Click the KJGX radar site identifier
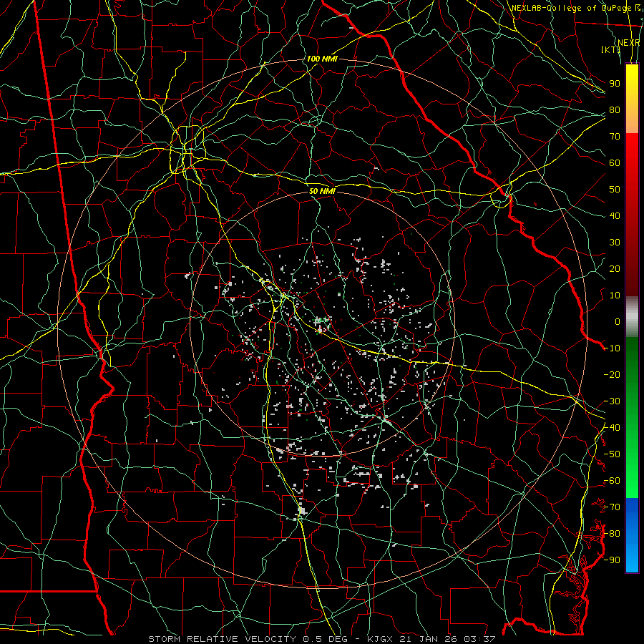644x644 pixels. tap(380, 639)
